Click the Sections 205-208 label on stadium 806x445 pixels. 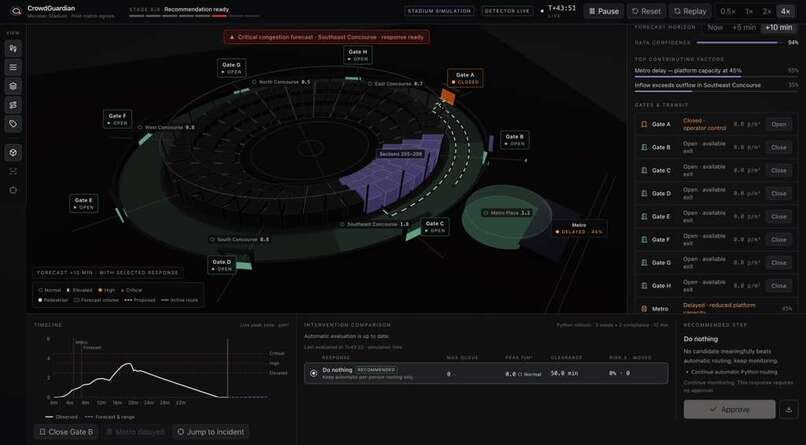click(400, 154)
